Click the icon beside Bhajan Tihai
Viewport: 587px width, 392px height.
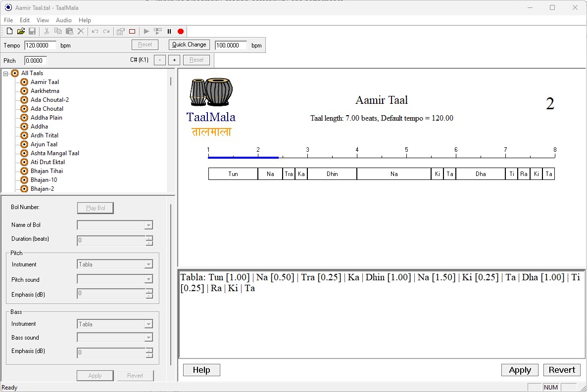[x=24, y=171]
